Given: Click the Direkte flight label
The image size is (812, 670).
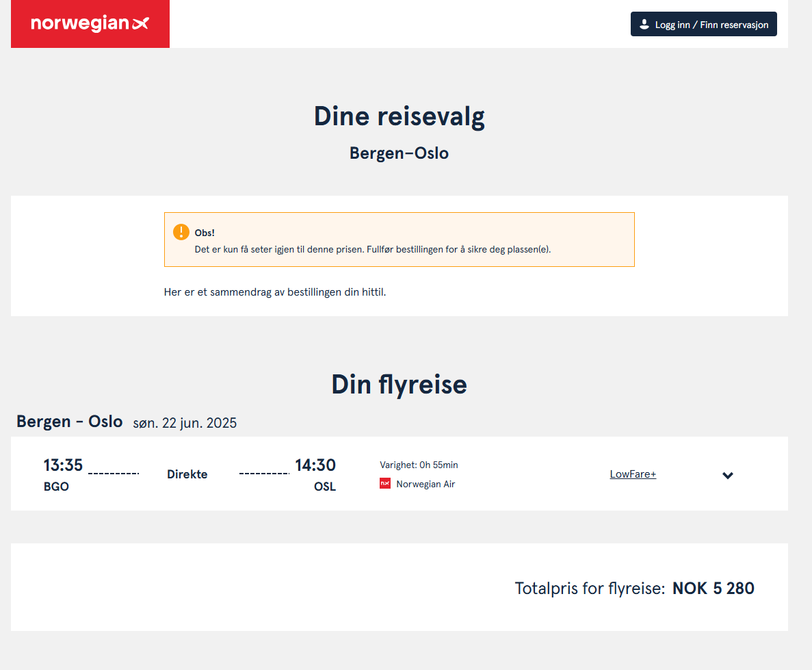Looking at the screenshot, I should (187, 474).
